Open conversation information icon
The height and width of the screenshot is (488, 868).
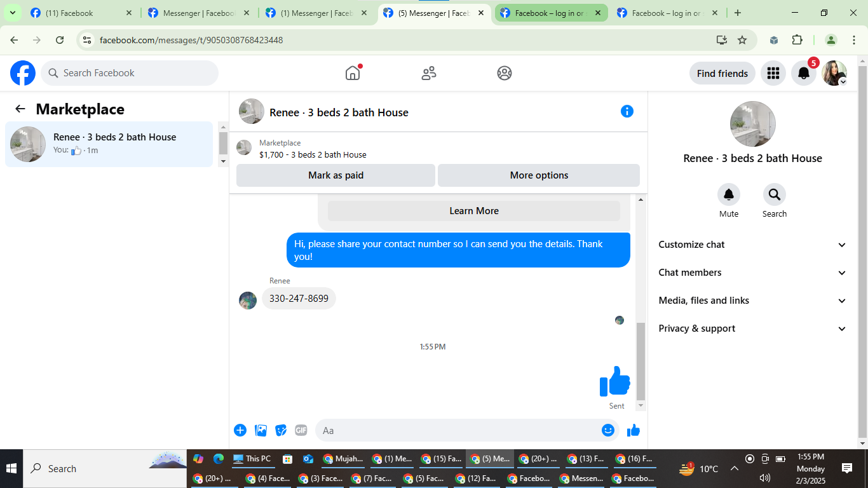pos(627,111)
